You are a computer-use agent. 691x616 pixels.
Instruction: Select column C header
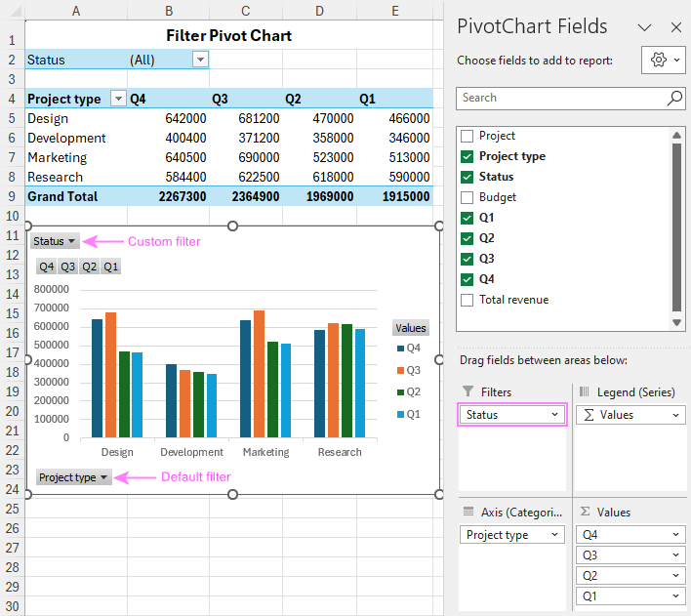[x=246, y=11]
